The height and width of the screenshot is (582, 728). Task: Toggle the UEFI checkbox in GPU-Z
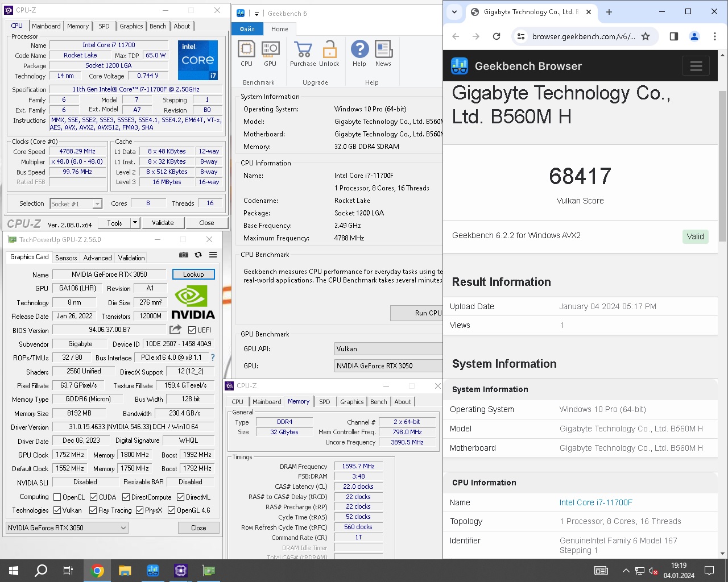(192, 330)
